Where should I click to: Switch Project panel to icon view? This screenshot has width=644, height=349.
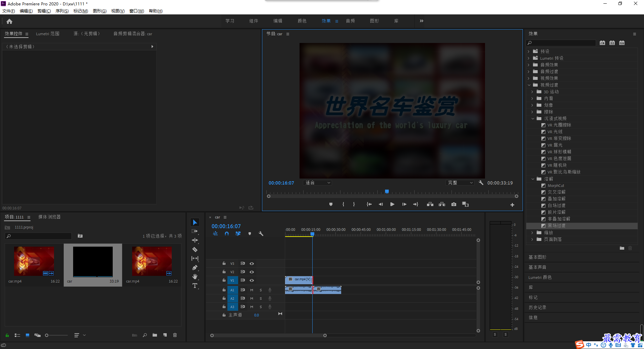[x=28, y=335]
